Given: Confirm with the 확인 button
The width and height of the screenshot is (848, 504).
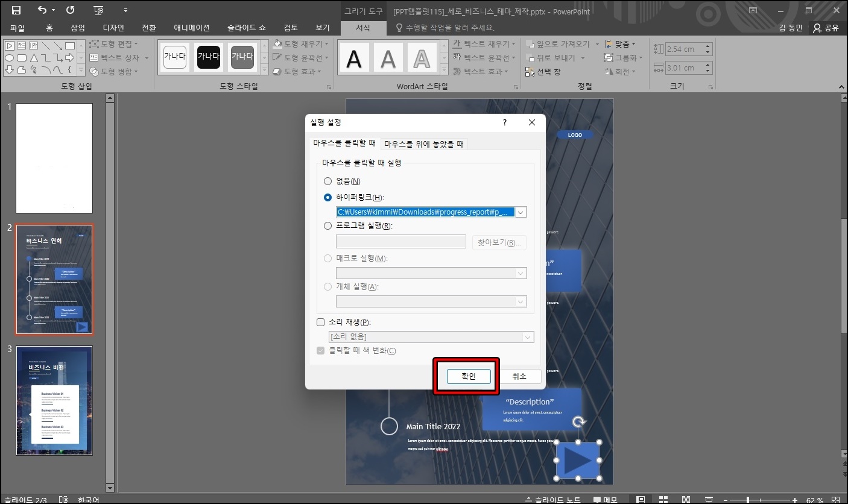Looking at the screenshot, I should click(469, 376).
